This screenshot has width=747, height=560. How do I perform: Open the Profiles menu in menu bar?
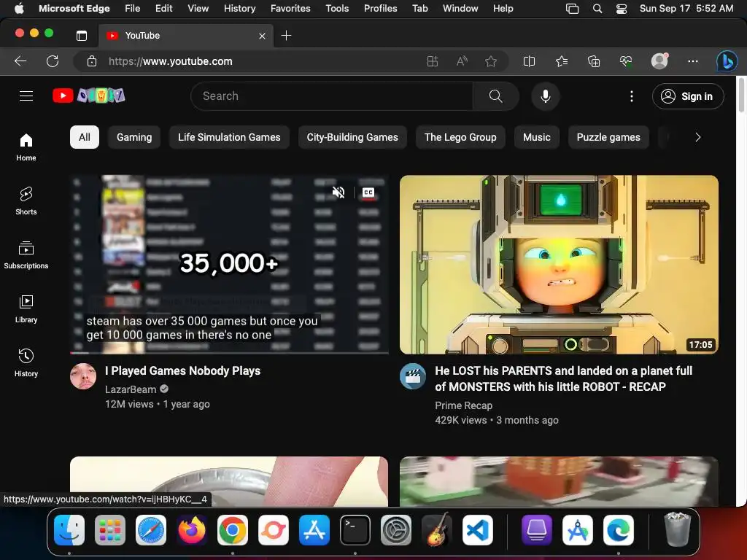[x=380, y=8]
